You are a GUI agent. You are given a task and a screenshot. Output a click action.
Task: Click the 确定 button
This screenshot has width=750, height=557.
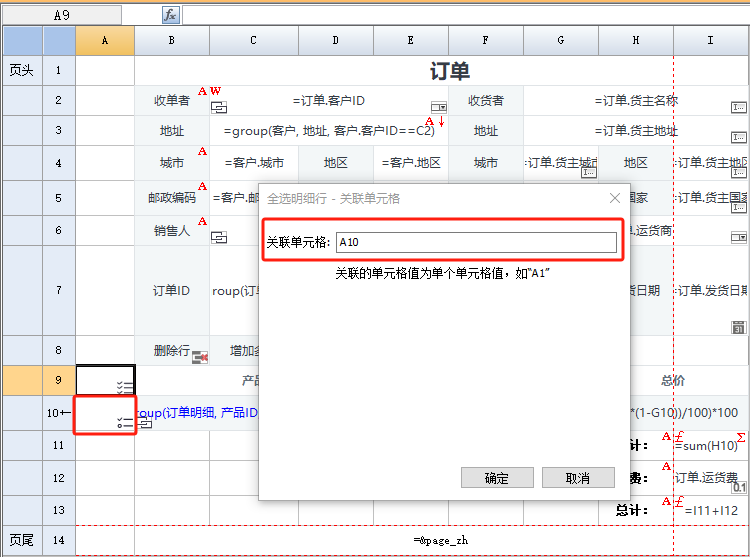[x=496, y=478]
